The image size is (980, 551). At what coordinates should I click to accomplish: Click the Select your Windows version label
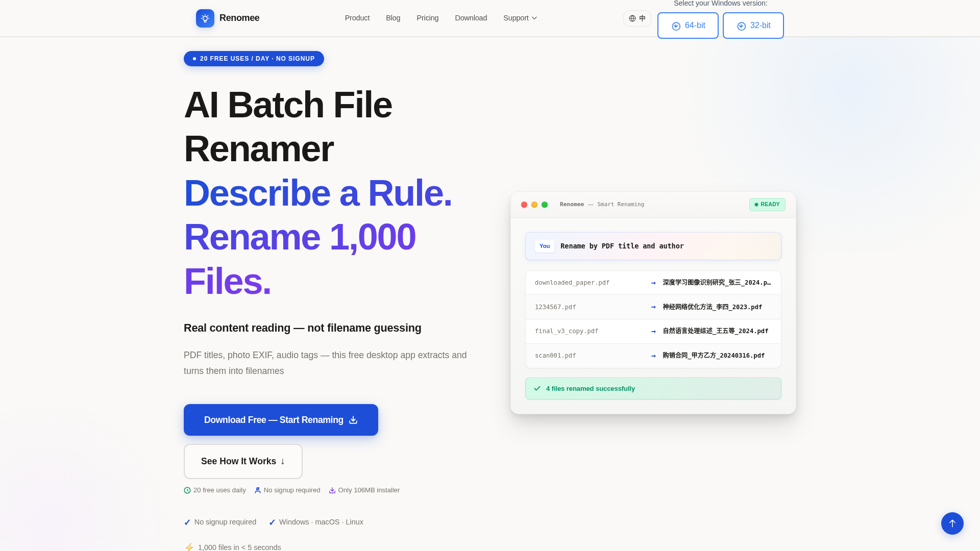(x=721, y=4)
